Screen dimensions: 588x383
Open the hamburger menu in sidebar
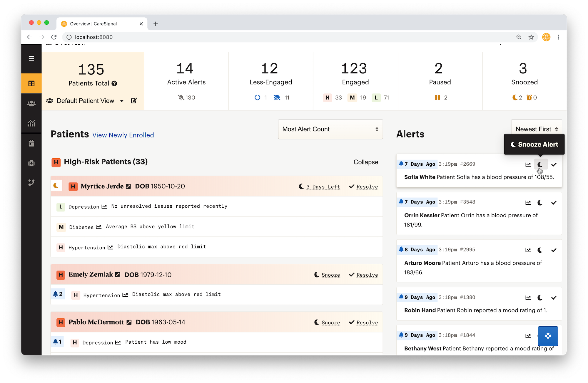(31, 58)
